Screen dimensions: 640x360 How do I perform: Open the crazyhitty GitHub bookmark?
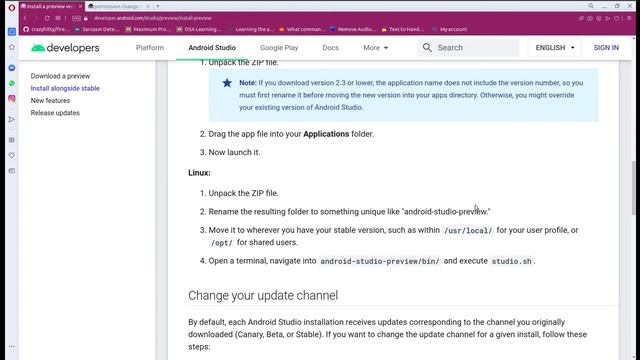[46, 29]
